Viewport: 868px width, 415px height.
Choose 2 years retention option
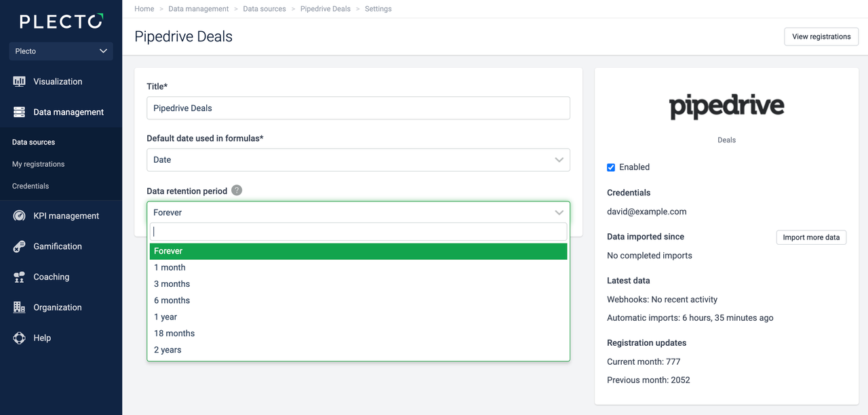click(167, 350)
